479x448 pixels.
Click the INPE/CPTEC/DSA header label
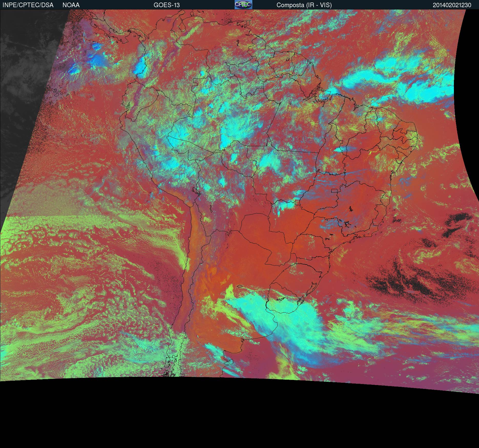click(28, 5)
